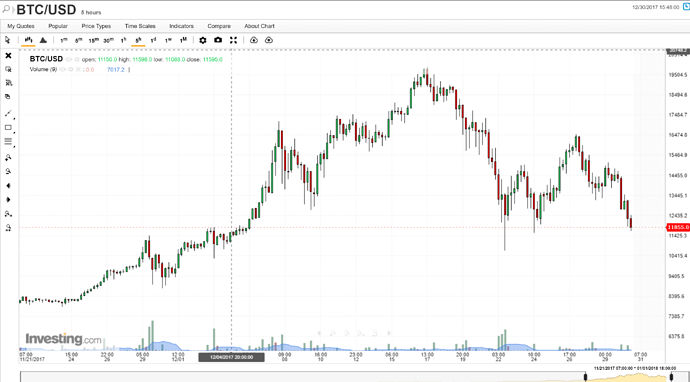The height and width of the screenshot is (382, 690).
Task: Select the 15 minute timeframe button
Action: click(x=93, y=40)
